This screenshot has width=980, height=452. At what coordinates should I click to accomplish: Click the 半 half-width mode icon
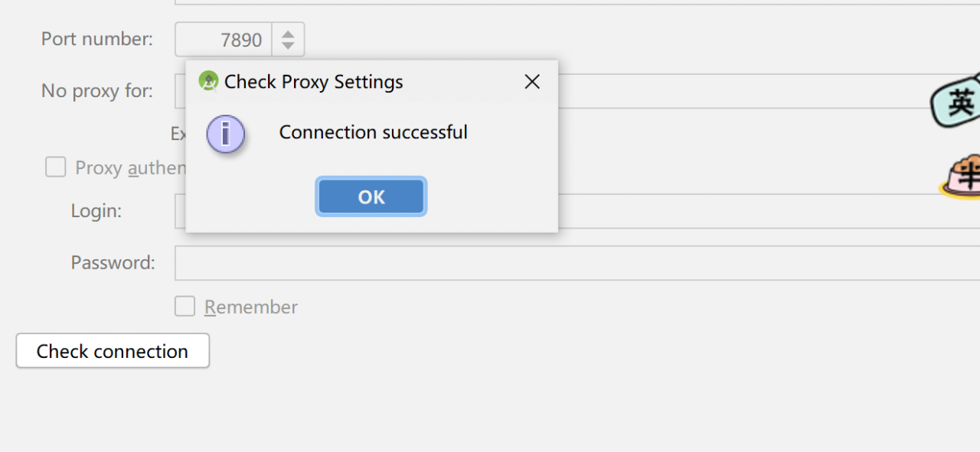point(965,176)
